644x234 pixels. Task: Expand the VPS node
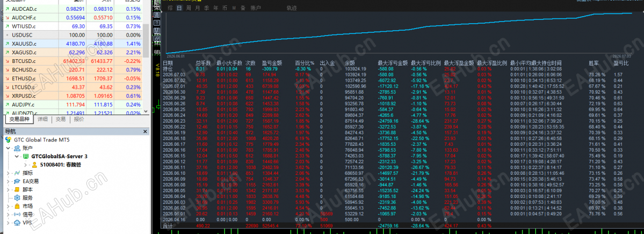8,223
